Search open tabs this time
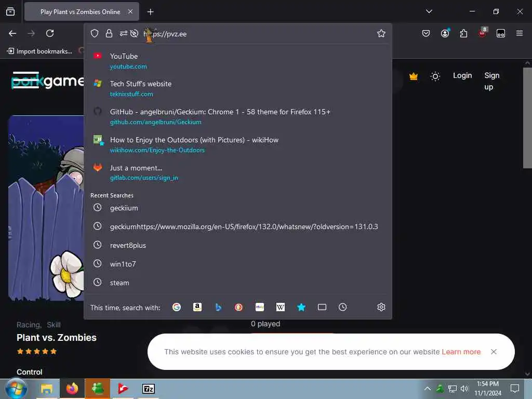Screen dimensions: 532x399 322,307
